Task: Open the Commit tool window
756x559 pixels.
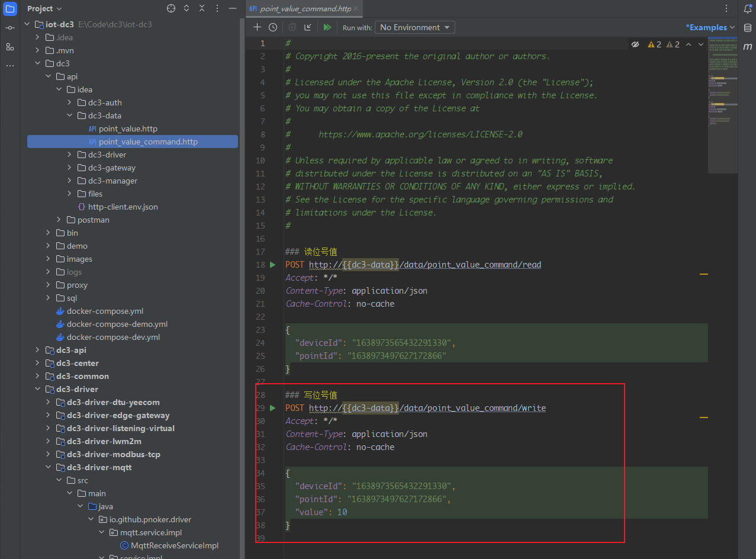Action: pyautogui.click(x=10, y=28)
